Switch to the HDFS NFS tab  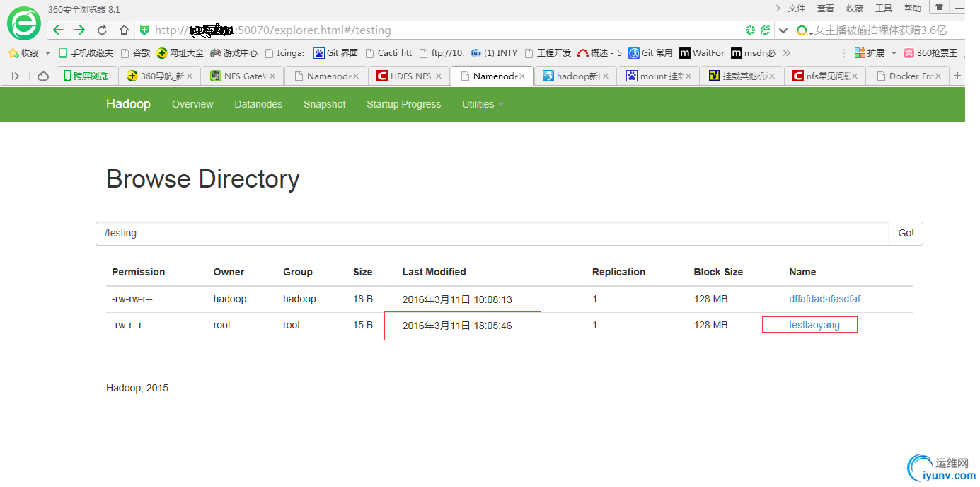tap(409, 76)
